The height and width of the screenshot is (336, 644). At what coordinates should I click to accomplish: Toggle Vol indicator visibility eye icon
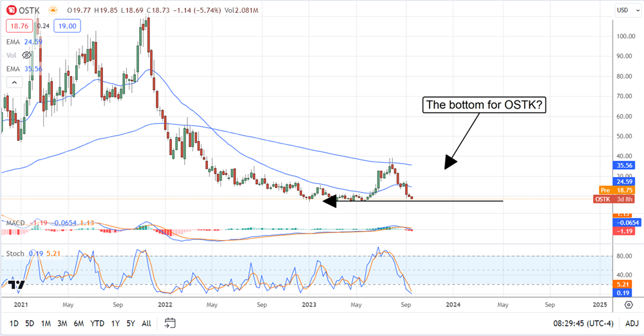pyautogui.click(x=26, y=55)
